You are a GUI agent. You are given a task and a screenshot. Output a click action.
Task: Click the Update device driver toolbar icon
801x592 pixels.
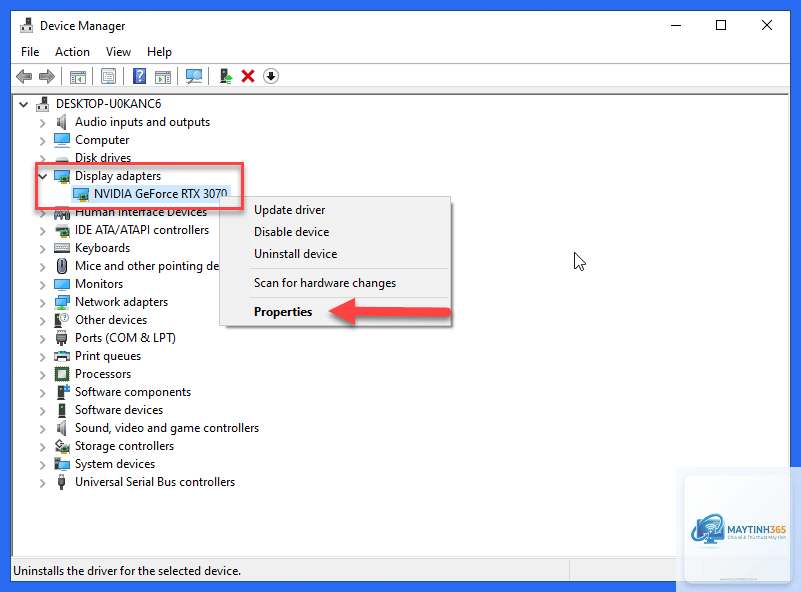click(x=225, y=77)
